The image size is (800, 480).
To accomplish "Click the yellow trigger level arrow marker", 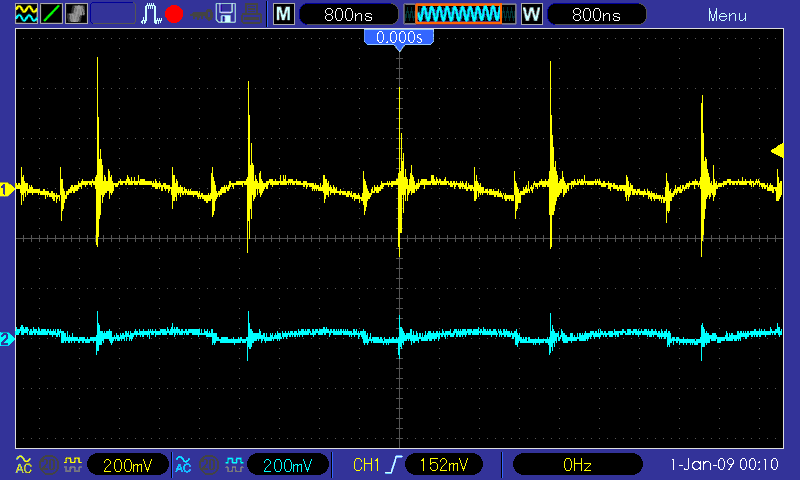I will pyautogui.click(x=777, y=151).
